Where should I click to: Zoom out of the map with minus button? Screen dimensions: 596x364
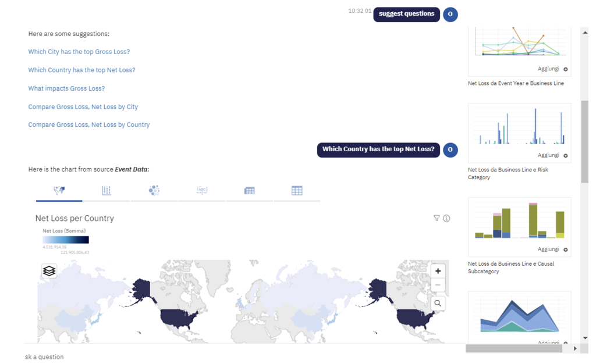[438, 285]
